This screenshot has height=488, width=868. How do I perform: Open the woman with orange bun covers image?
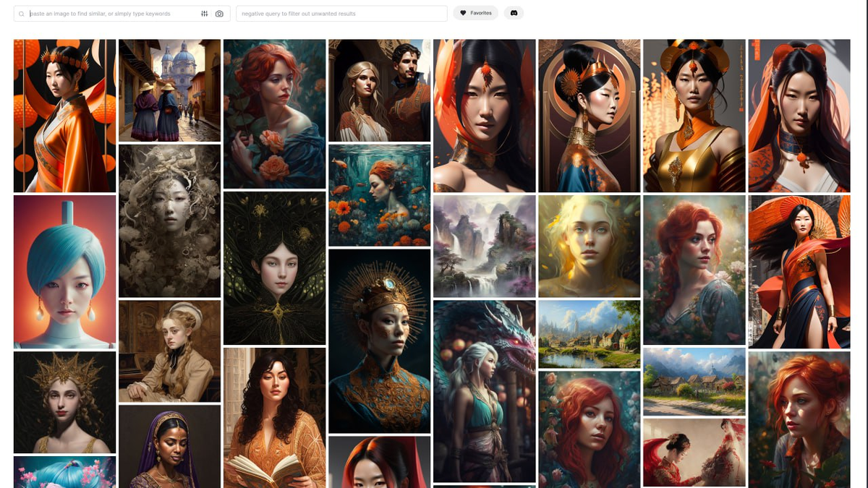pyautogui.click(x=799, y=116)
